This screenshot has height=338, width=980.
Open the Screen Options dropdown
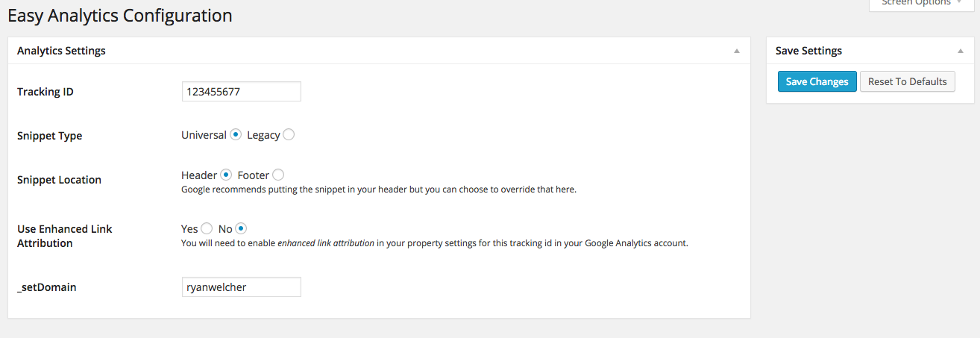click(921, 5)
